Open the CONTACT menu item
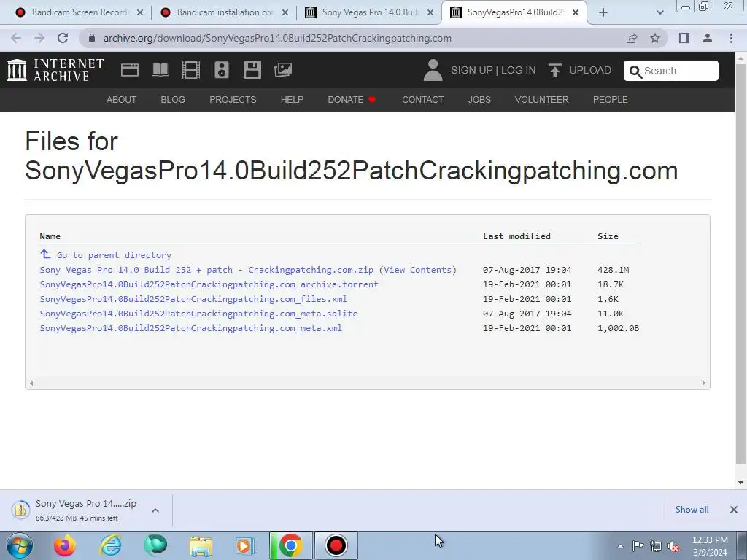 click(422, 99)
